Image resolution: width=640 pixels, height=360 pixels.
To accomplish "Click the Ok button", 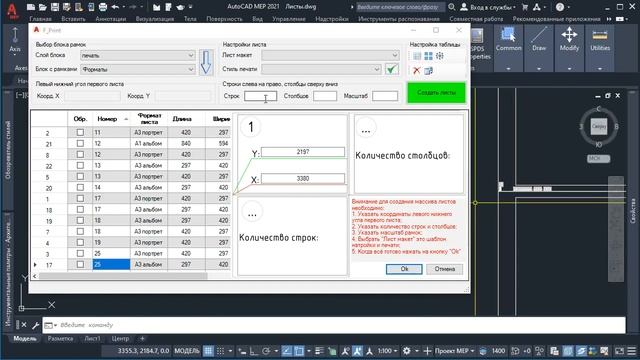I will click(x=404, y=269).
